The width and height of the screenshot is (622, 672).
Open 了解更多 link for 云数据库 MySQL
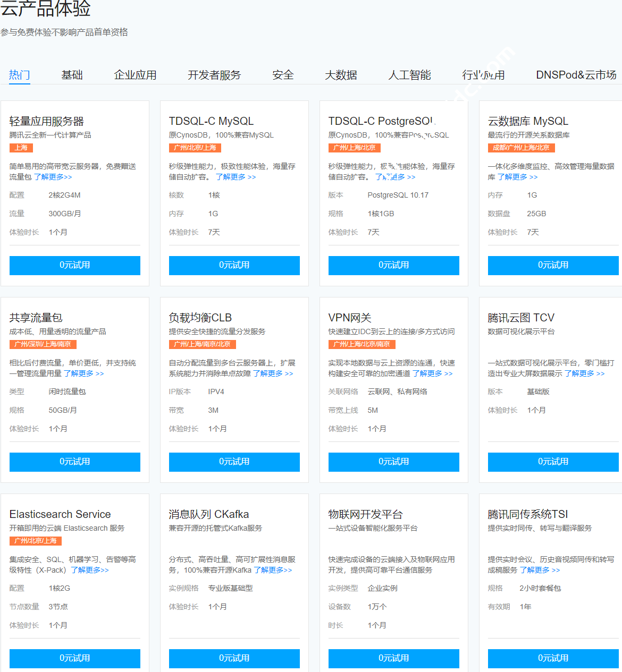[517, 177]
